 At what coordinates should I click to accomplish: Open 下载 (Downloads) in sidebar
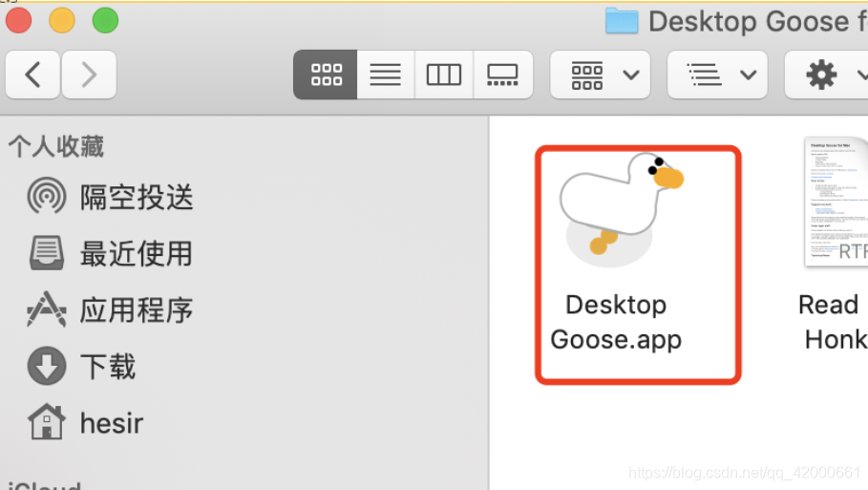108,367
